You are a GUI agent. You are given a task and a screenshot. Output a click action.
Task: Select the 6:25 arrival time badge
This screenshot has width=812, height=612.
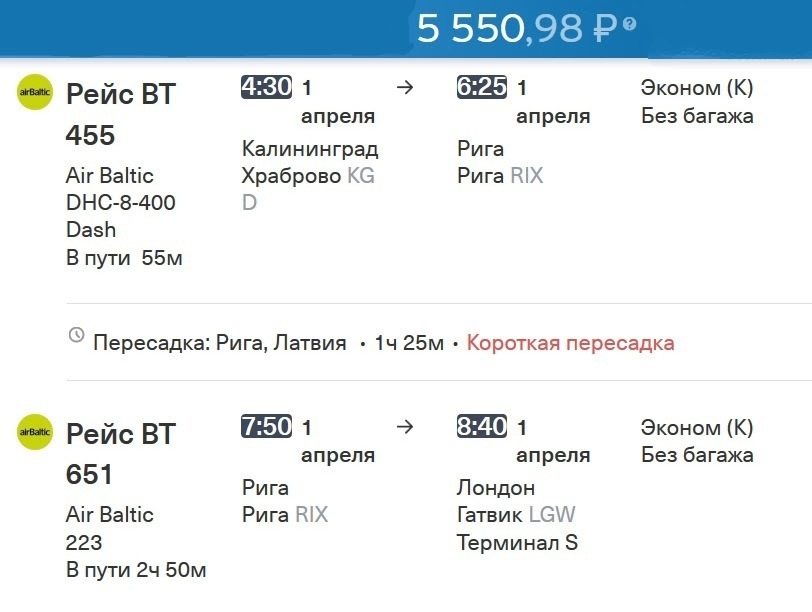click(482, 87)
